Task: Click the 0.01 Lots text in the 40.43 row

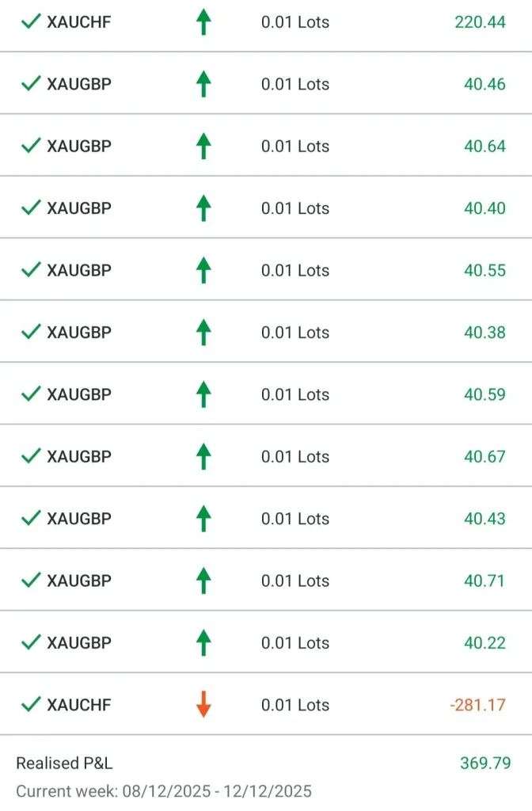Action: coord(295,519)
